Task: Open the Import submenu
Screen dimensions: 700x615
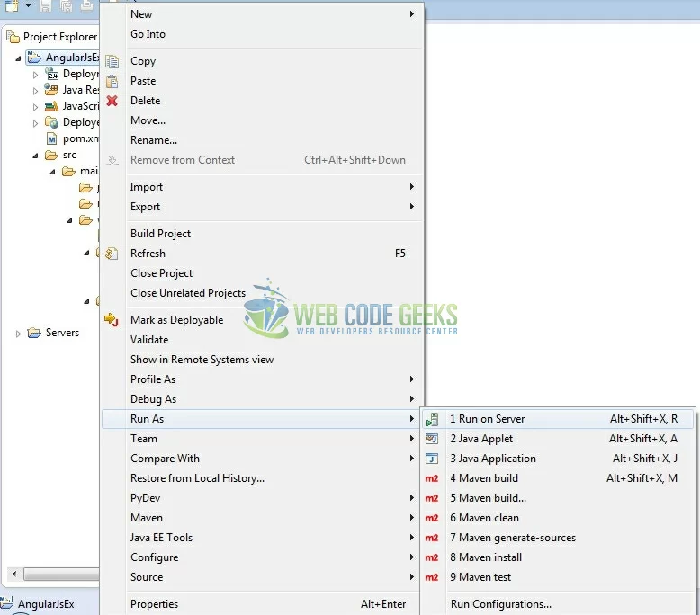Action: pos(263,187)
